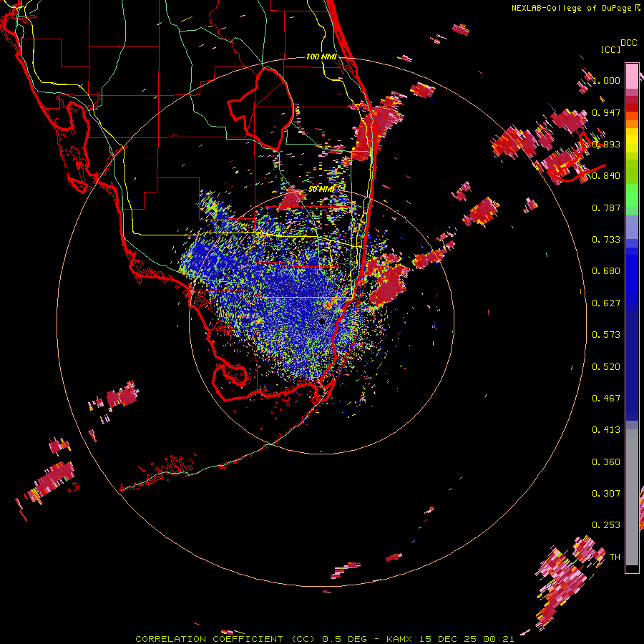Click the 50 NMI range ring label
This screenshot has width=644, height=644.
coord(321,189)
